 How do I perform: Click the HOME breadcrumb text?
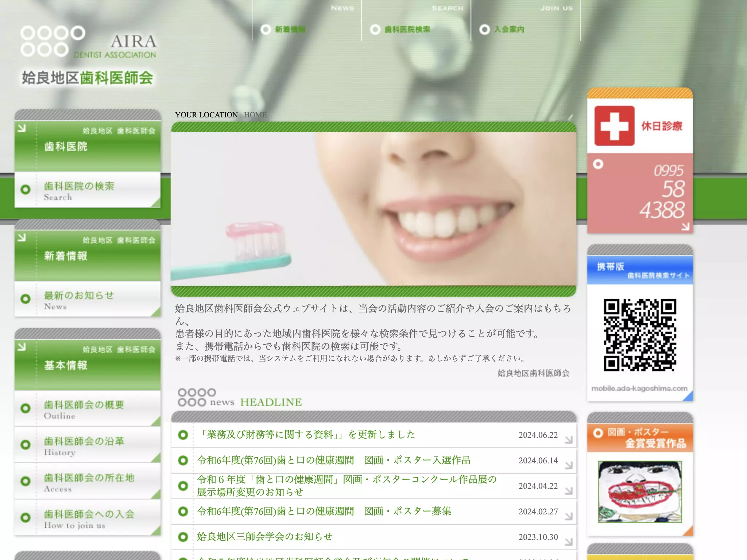(255, 115)
